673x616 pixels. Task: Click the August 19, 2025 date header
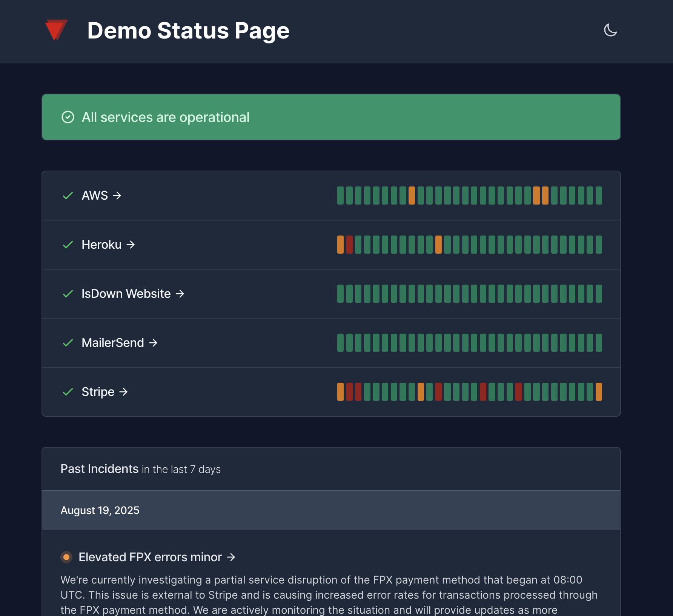tap(100, 510)
